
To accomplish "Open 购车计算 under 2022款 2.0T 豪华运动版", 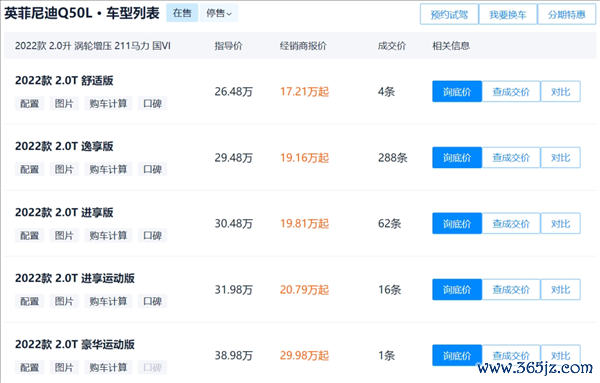I will pos(108,367).
